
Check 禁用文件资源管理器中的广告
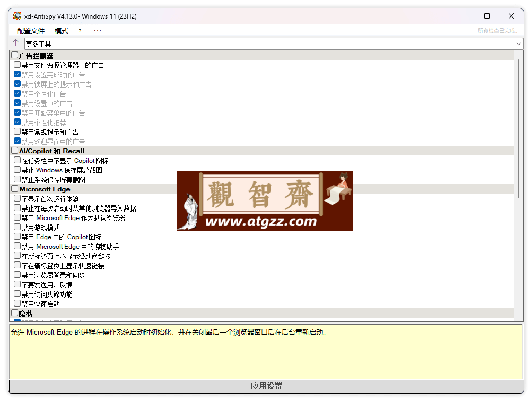click(x=18, y=65)
